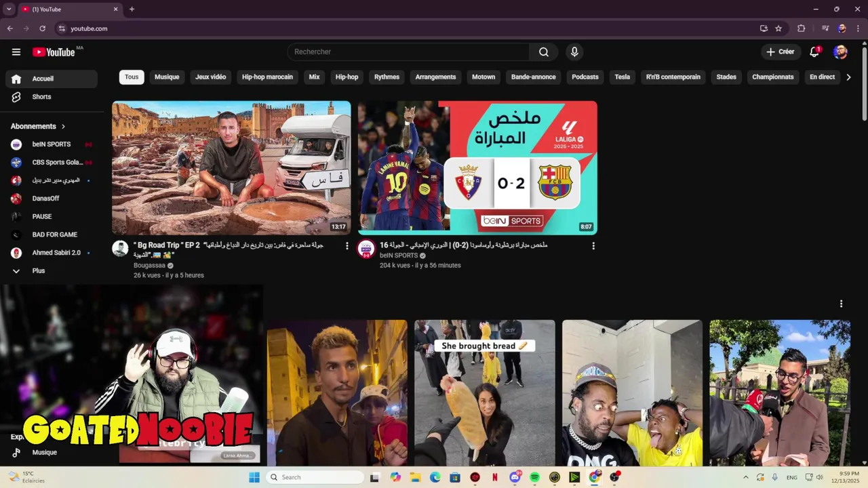Click the install app icon in address bar
This screenshot has height=488, width=868.
[764, 28]
